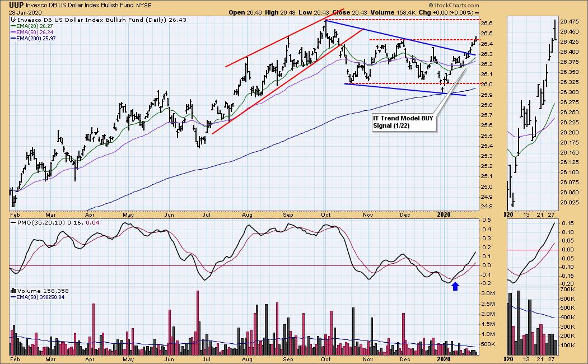Click the 0.15 label on the zoom PMO axis
This screenshot has width=588, height=364.
(568, 223)
